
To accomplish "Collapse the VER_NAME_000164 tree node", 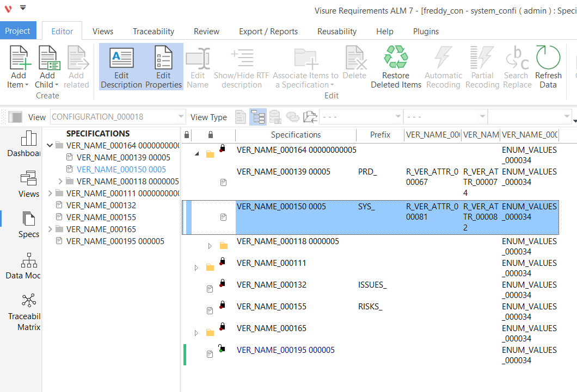I will coord(50,146).
